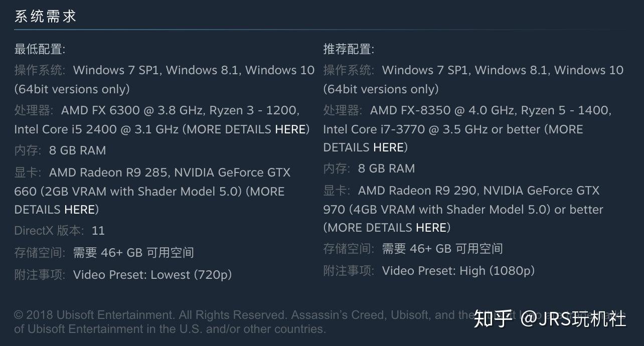Viewport: 644px width, 346px height.
Task: Select the 最低配置 column label
Action: click(40, 49)
